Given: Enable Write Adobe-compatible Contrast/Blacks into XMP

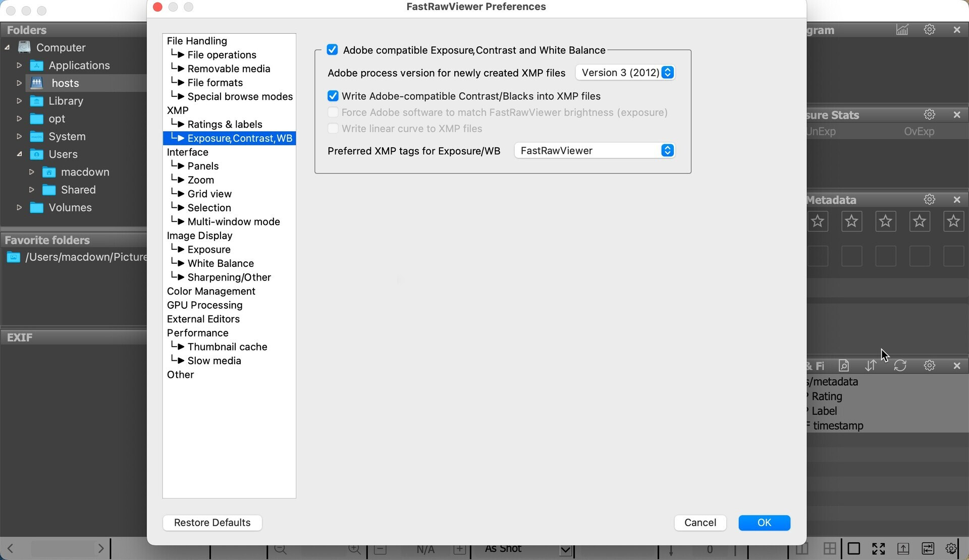Looking at the screenshot, I should coord(332,95).
